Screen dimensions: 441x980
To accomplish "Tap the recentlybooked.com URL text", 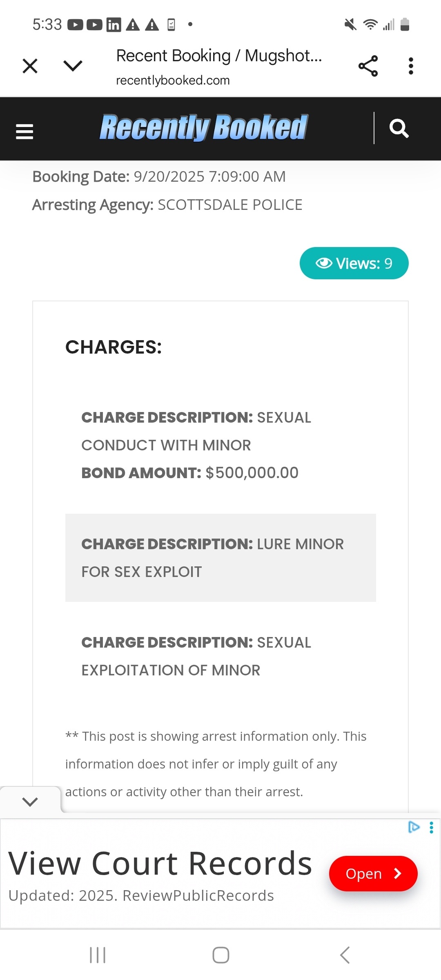I will click(173, 80).
